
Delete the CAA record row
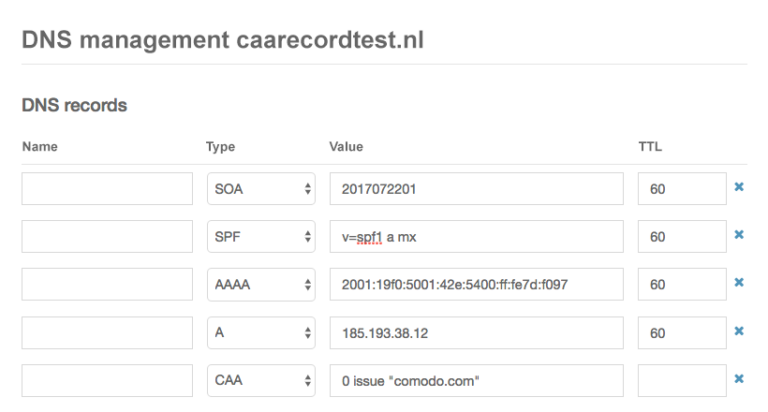tap(739, 379)
